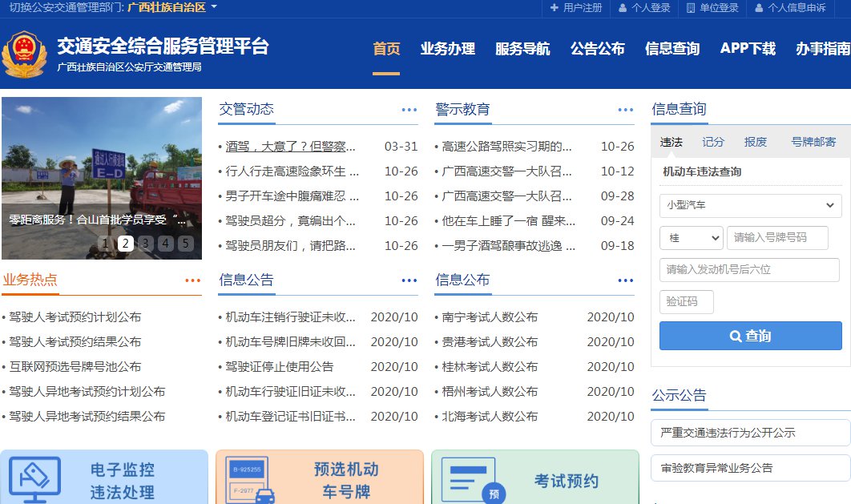Open 个人信息申诉 in the top bar

point(790,8)
